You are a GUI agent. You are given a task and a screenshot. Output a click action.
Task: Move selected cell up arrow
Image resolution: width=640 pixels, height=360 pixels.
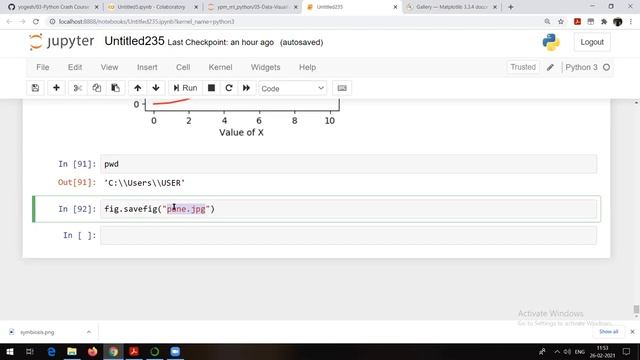138,88
